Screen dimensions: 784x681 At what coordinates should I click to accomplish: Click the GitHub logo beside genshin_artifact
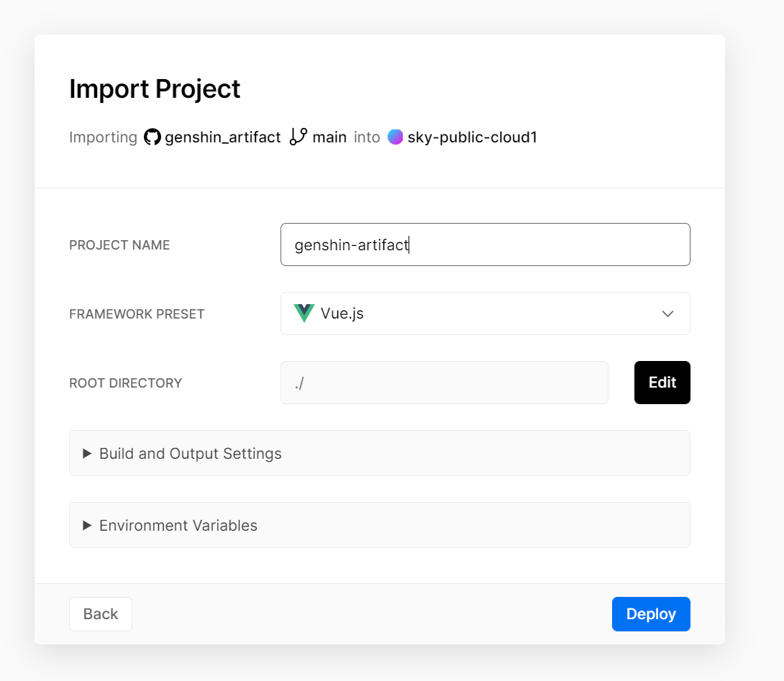click(x=152, y=137)
